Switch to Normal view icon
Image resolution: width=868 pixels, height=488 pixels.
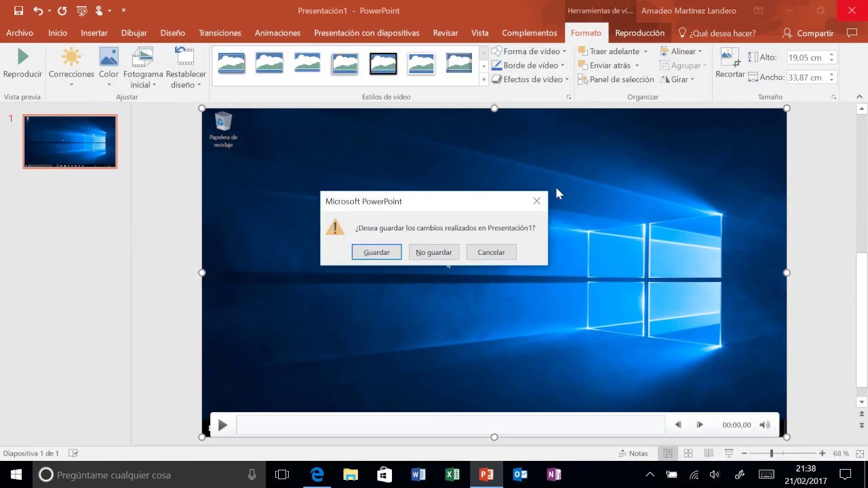[668, 453]
